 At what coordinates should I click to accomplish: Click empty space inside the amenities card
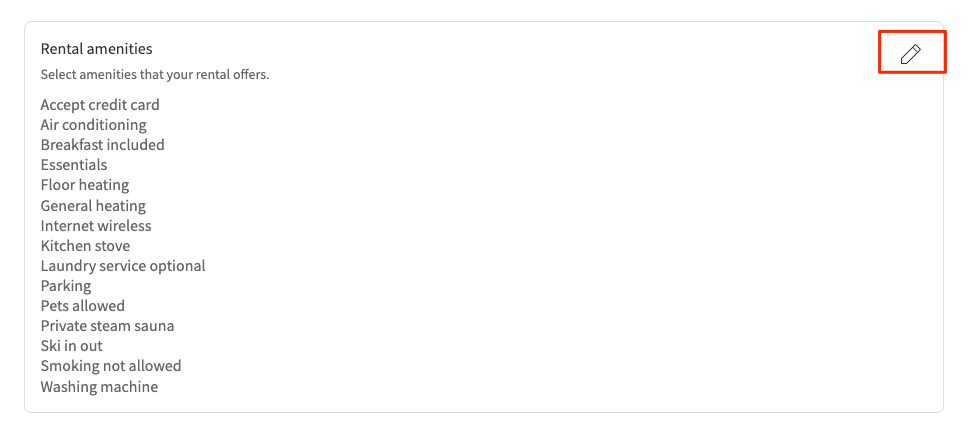point(600,250)
